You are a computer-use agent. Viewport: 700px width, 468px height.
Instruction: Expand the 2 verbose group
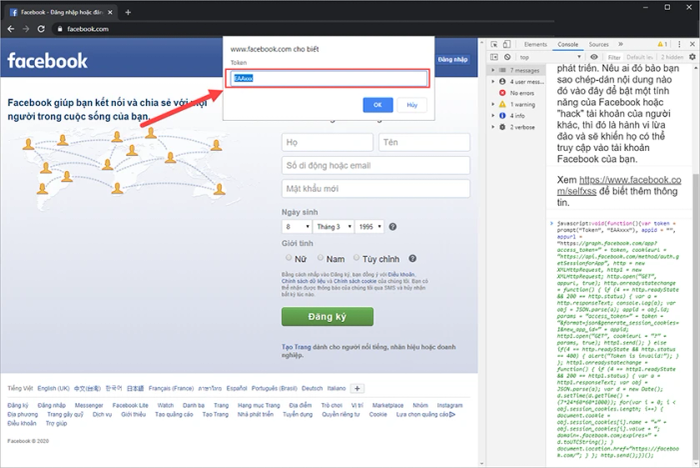tap(493, 127)
